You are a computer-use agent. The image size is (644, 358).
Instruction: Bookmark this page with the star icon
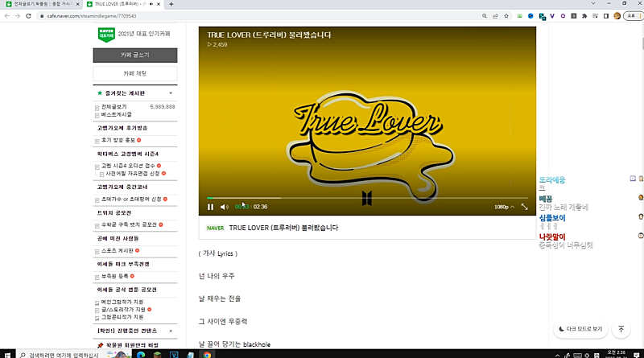click(506, 16)
